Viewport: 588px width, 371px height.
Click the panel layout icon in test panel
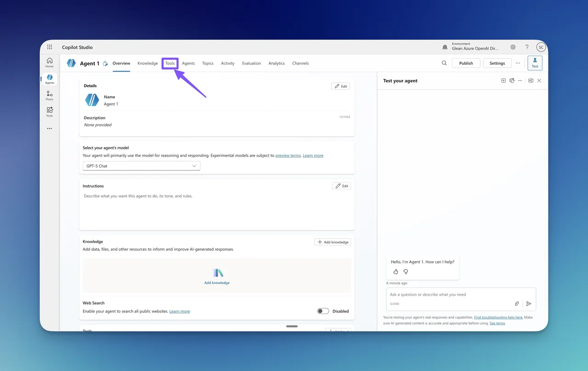(531, 81)
